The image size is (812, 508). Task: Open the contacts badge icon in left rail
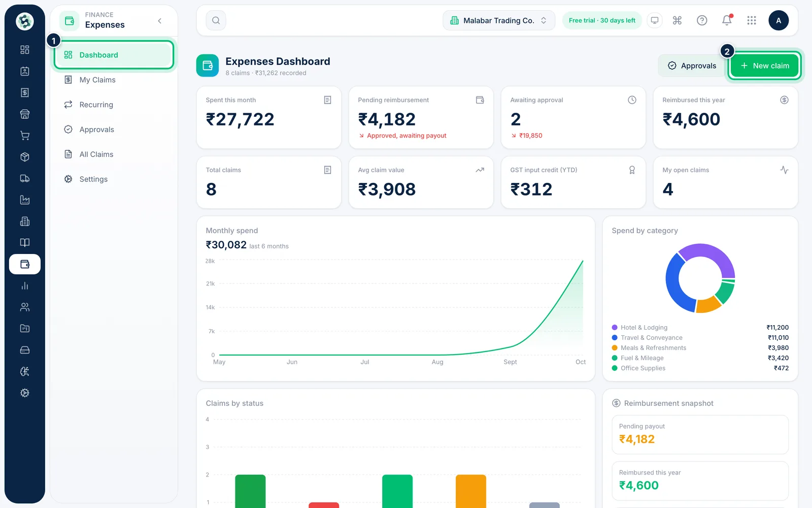(24, 71)
